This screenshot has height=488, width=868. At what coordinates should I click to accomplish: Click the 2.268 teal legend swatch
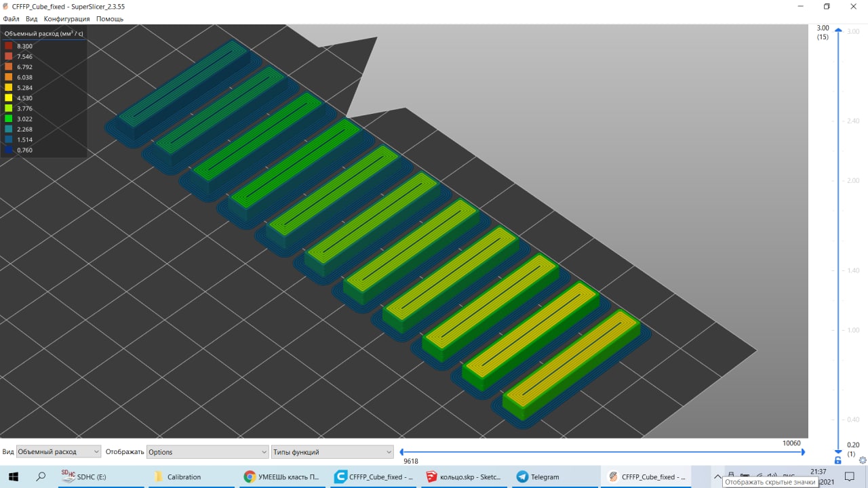click(9, 129)
